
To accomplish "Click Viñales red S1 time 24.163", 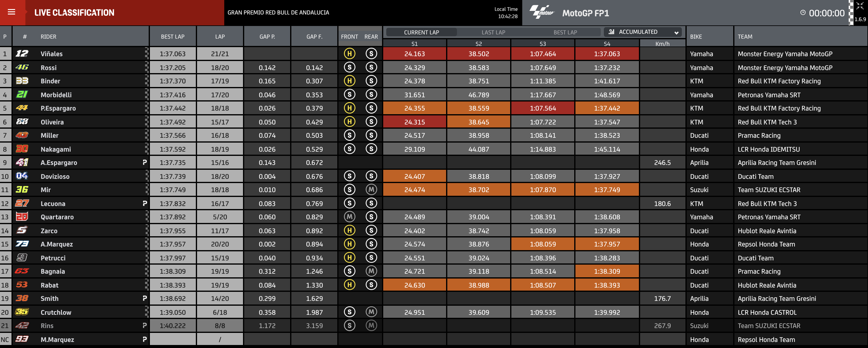I will 414,53.
